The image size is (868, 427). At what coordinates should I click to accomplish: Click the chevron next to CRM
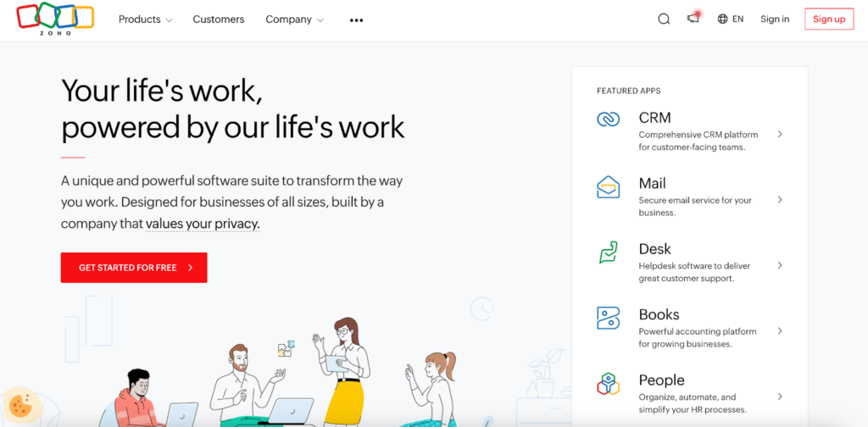coord(780,134)
